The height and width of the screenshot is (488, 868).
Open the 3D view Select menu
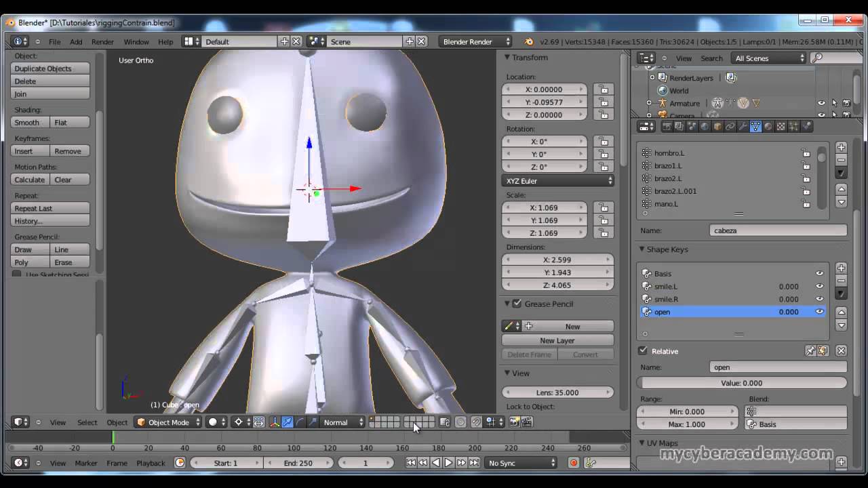coord(87,422)
